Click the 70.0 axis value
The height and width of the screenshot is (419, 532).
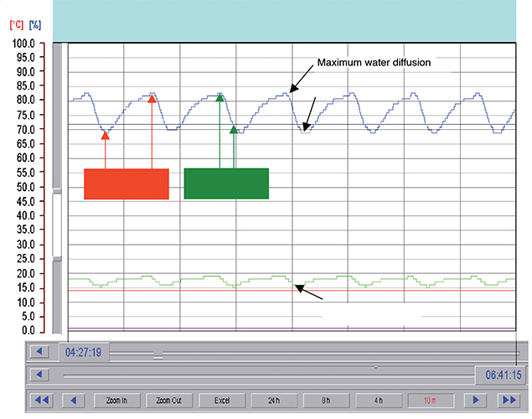tap(25, 130)
